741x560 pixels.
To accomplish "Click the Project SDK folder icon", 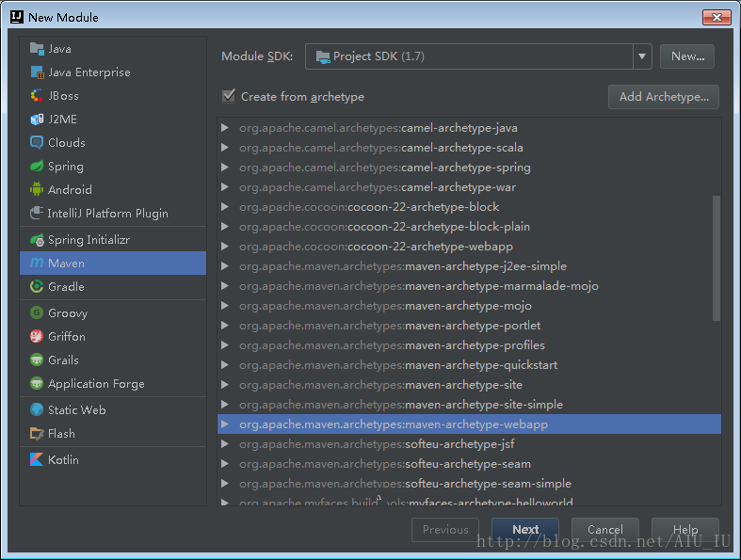I will 323,56.
